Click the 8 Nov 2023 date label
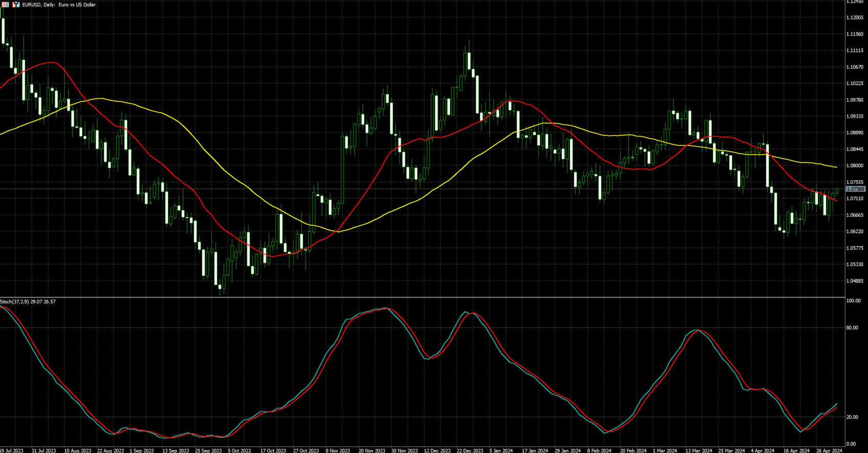Screen dimensions: 868x453 coord(338,450)
